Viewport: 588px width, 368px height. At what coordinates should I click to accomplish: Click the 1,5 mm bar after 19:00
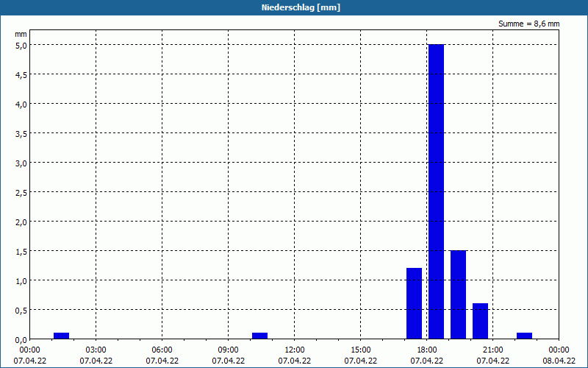click(x=458, y=295)
